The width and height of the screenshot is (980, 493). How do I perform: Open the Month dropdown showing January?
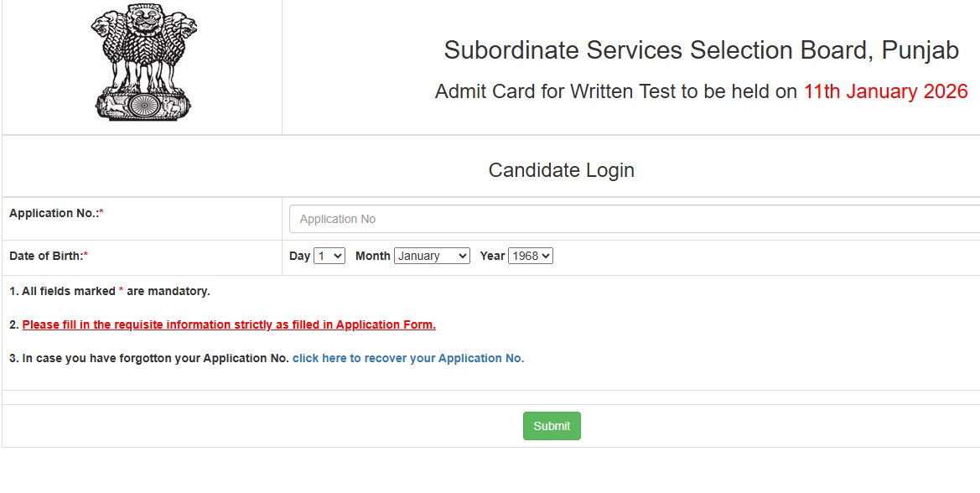point(433,256)
